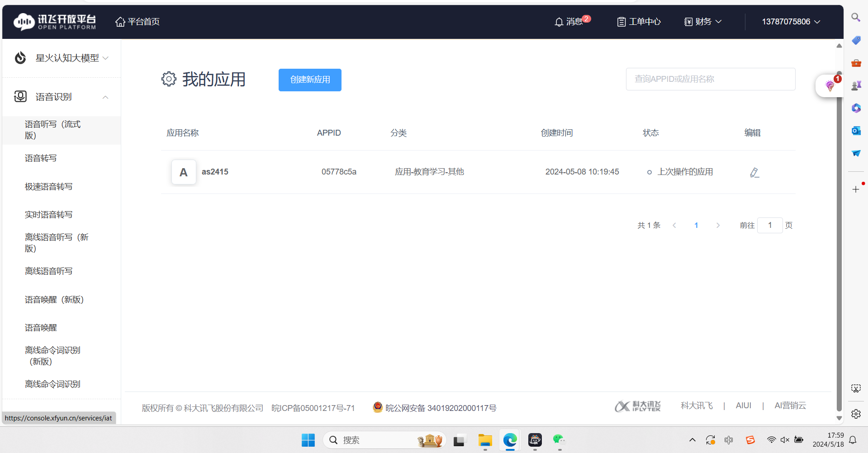Open Edge sidebar Microsoft 365 icon
This screenshot has width=868, height=453.
tap(856, 108)
